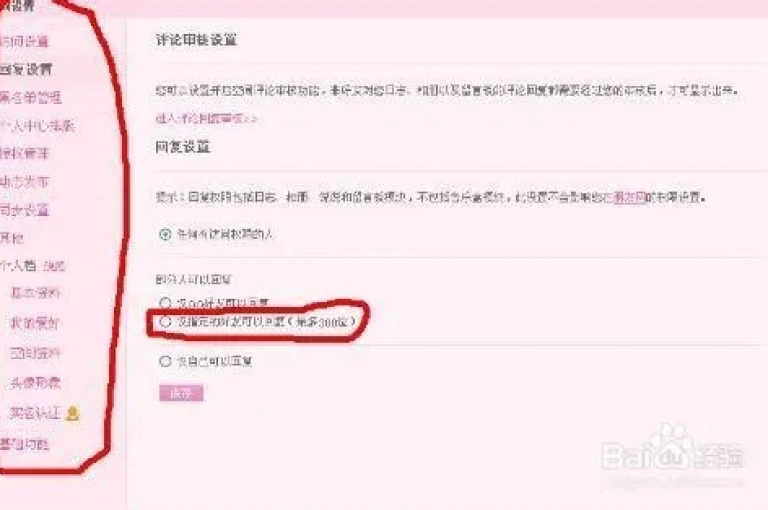This screenshot has width=768, height=510.
Task: Open 同步设置 sidebar entry
Action: click(24, 210)
